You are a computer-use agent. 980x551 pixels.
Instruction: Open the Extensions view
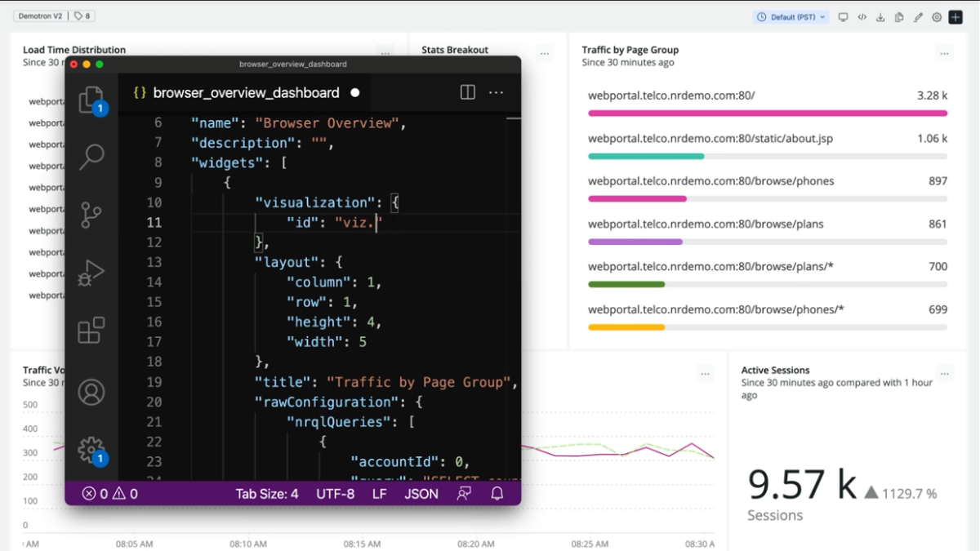click(x=91, y=331)
